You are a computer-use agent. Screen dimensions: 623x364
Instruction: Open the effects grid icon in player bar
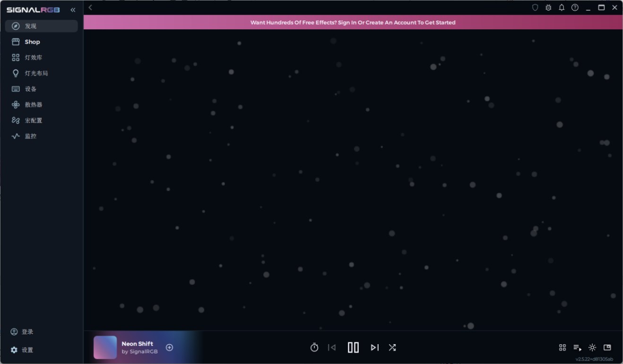click(x=562, y=347)
